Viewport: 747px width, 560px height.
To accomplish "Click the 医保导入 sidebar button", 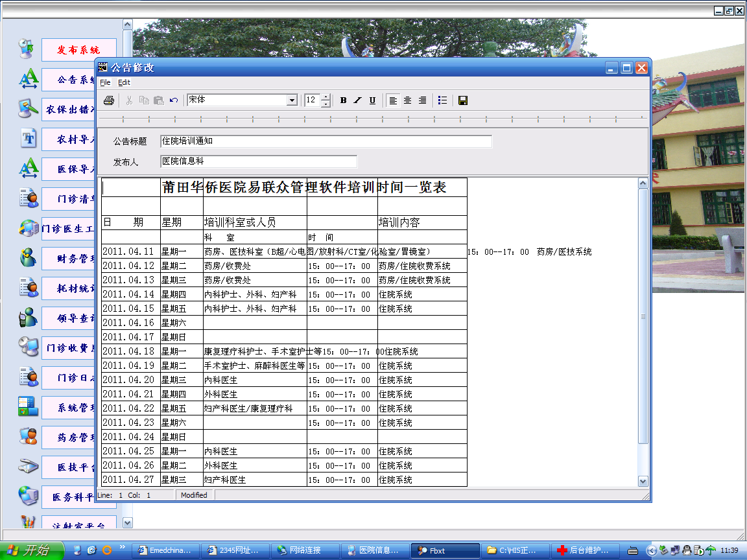I will (69, 169).
